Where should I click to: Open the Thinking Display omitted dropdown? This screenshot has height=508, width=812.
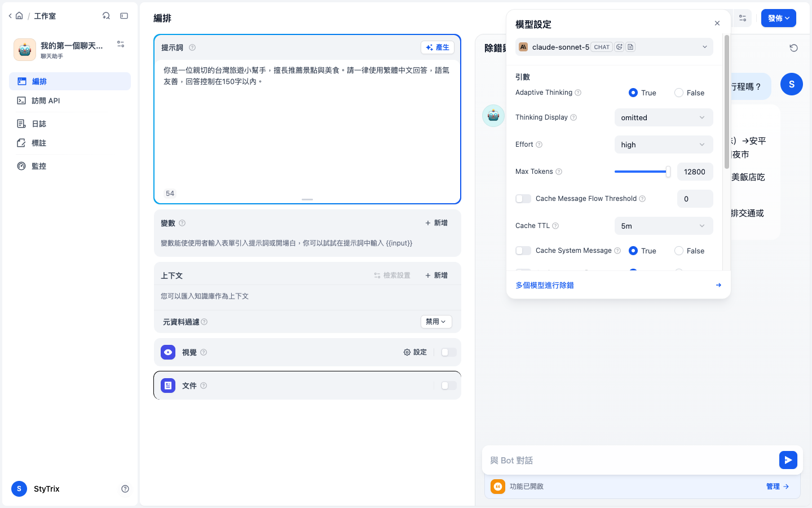point(664,117)
